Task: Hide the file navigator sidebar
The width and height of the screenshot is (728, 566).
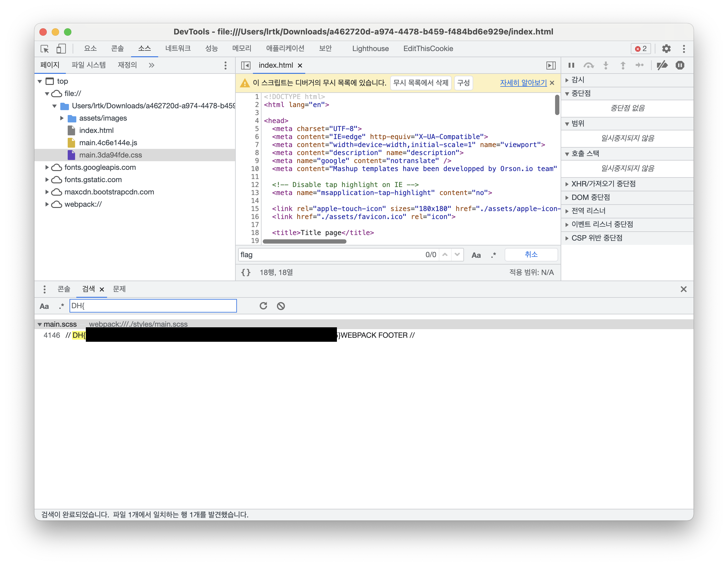Action: coord(246,65)
